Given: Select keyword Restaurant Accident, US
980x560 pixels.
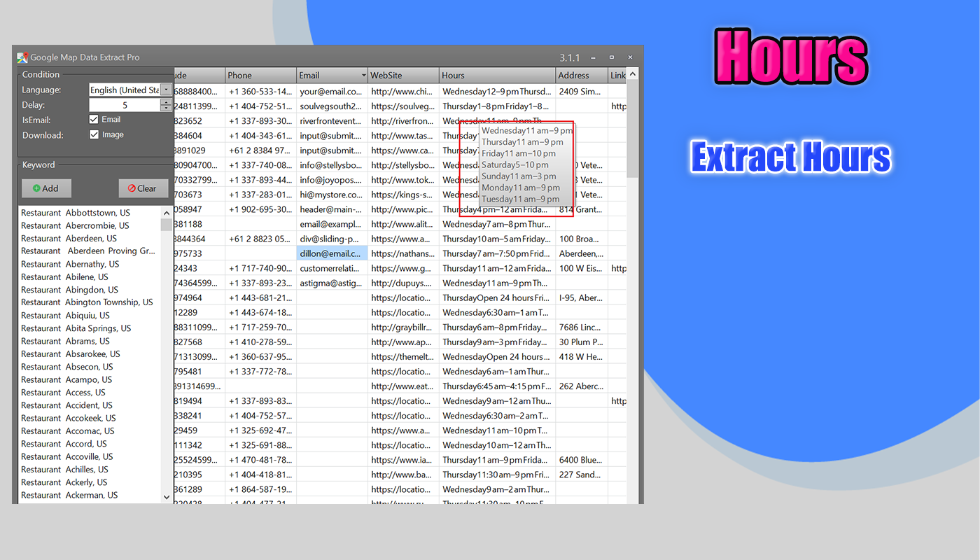Looking at the screenshot, I should (66, 405).
